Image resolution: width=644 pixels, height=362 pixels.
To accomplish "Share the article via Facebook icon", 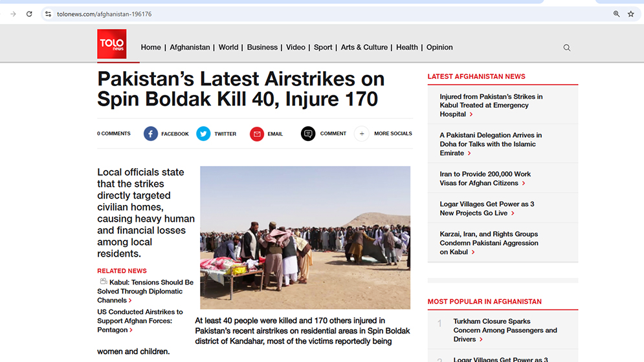I will (x=151, y=134).
